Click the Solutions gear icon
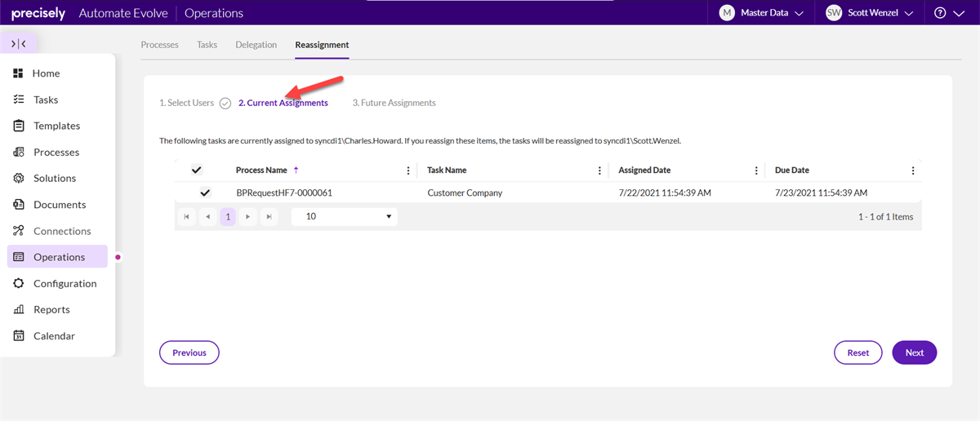Screen dimensions: 980x421 [x=18, y=178]
